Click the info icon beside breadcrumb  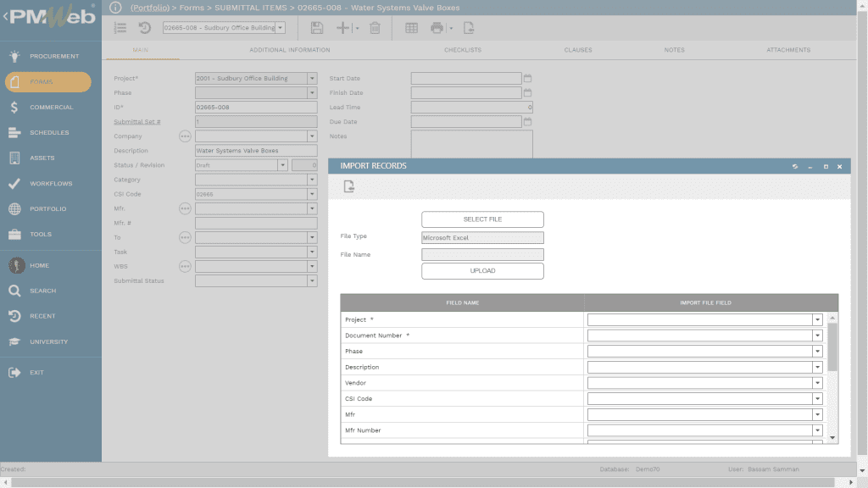pyautogui.click(x=115, y=7)
